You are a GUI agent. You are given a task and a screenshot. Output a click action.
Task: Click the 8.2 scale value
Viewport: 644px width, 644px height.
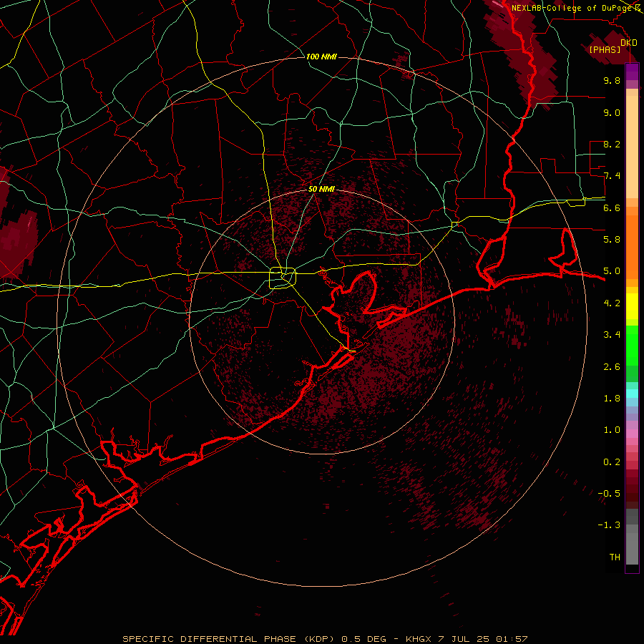[612, 144]
